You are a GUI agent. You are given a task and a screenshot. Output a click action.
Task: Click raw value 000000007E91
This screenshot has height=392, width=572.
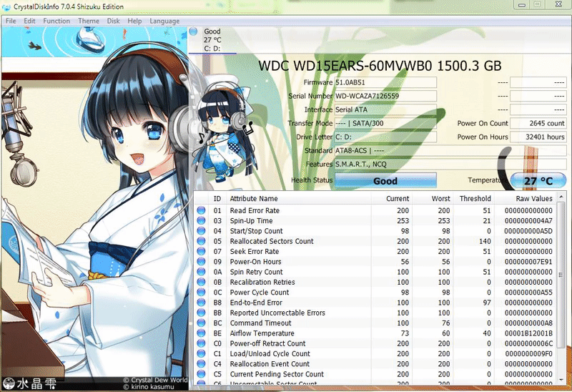tap(528, 262)
